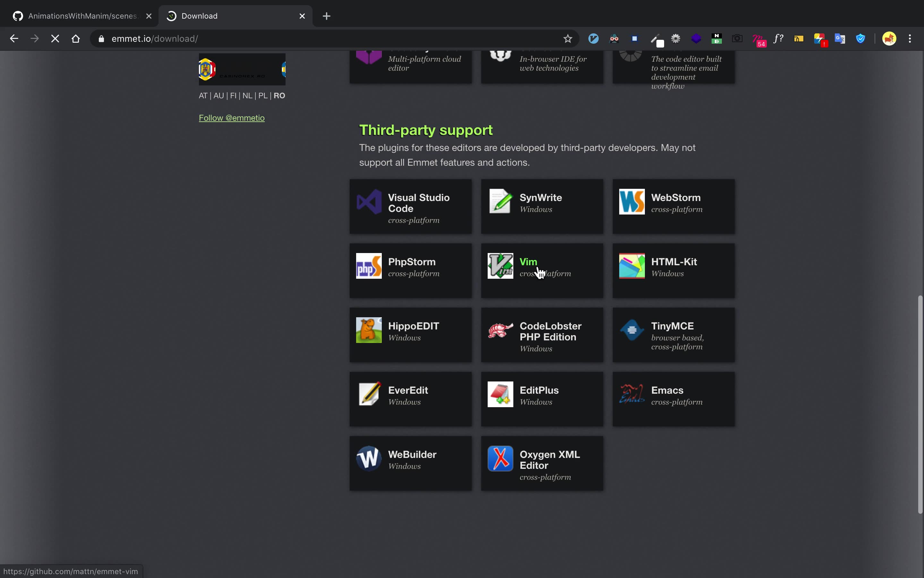Click the AU country link
Image resolution: width=924 pixels, height=578 pixels.
218,96
